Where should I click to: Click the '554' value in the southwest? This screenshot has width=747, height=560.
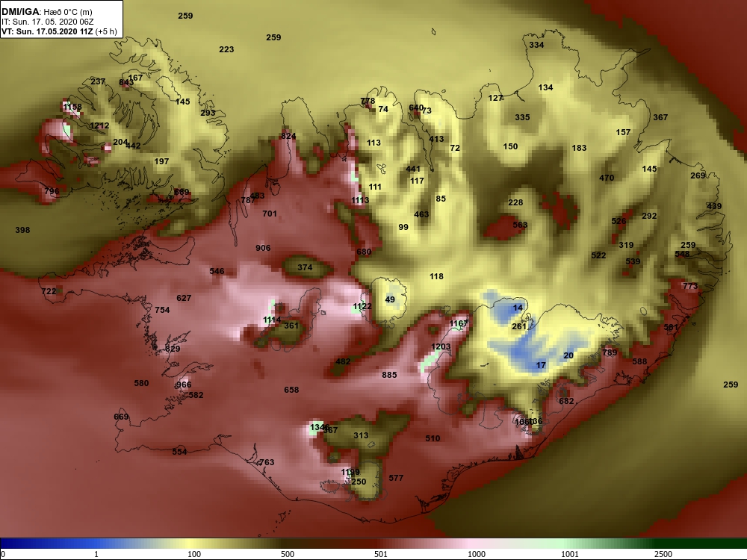[x=179, y=452]
